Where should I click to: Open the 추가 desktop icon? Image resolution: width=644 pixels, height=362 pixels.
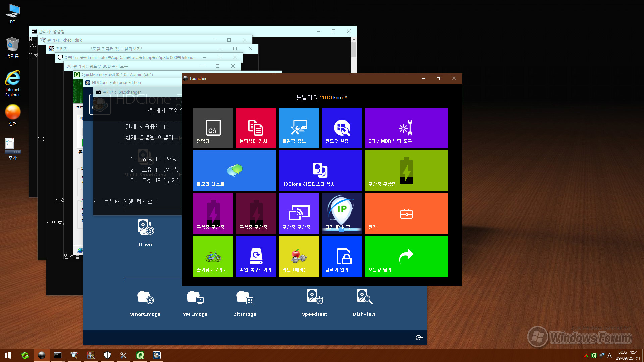click(12, 149)
